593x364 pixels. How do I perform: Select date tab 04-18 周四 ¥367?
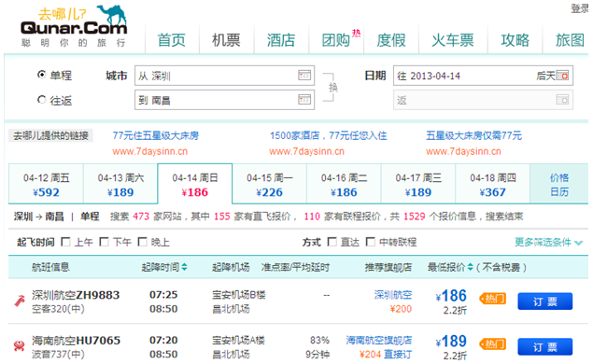[x=493, y=185]
